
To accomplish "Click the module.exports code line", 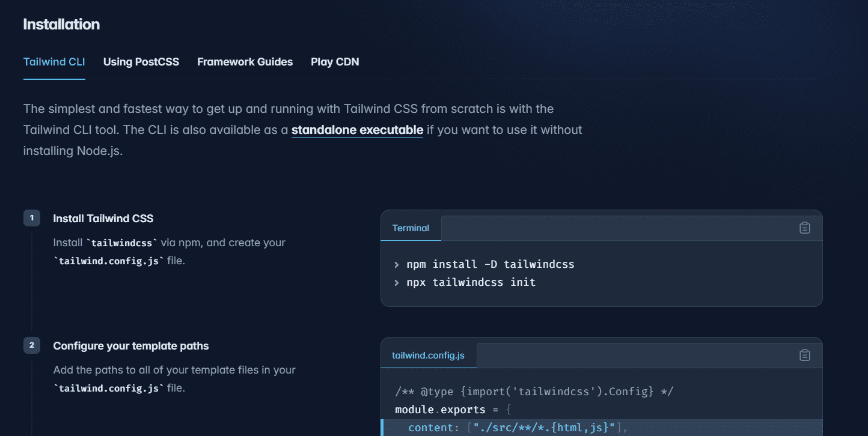I will point(453,410).
